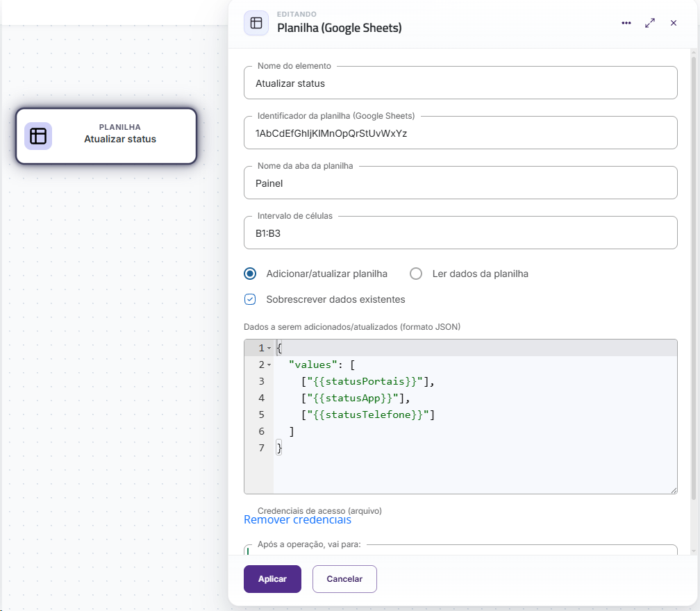Viewport: 700px width, 611px height.
Task: Click the spreadsheet icon in the panel header
Action: pos(256,23)
